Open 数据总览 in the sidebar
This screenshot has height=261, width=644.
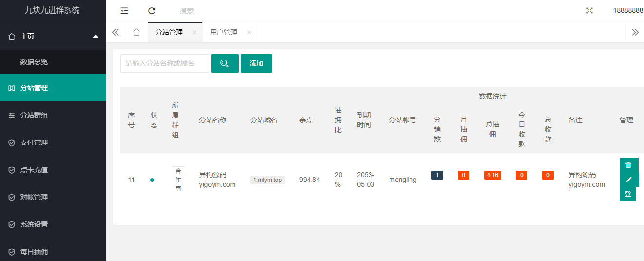pyautogui.click(x=34, y=62)
